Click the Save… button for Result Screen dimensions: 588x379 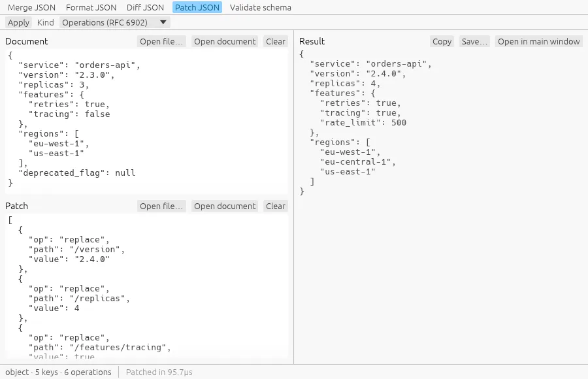[x=474, y=42]
